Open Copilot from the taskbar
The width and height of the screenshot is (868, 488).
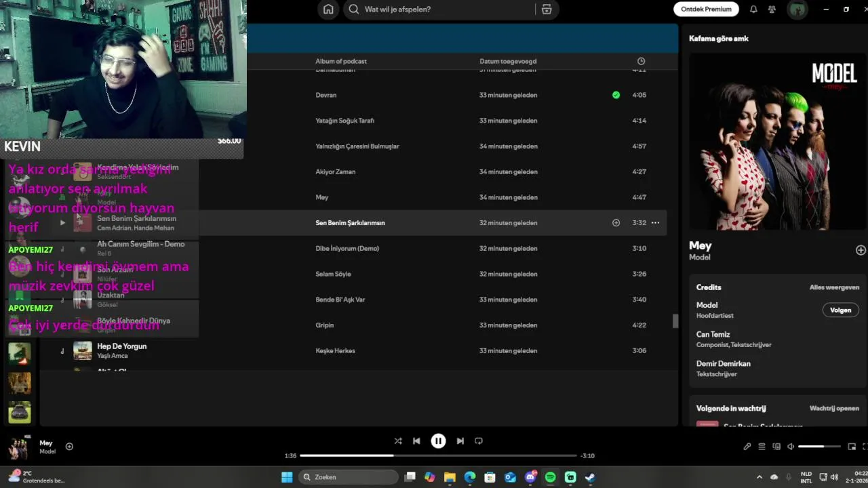(x=430, y=477)
